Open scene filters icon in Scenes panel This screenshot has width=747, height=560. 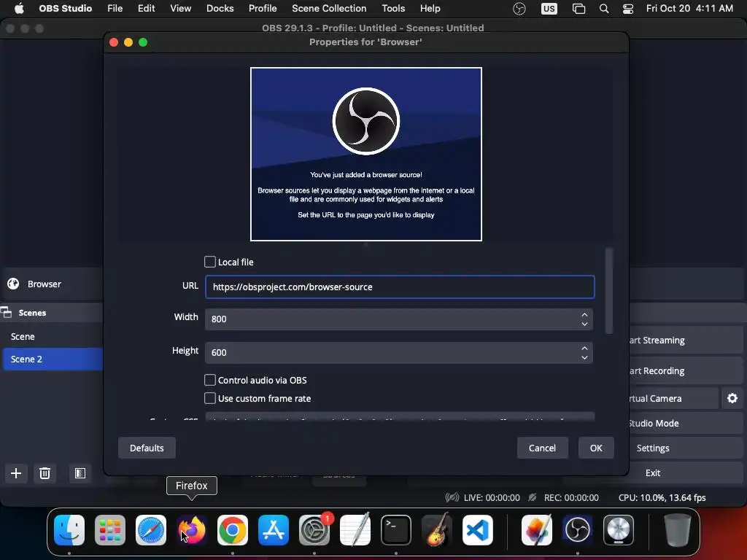[80, 473]
